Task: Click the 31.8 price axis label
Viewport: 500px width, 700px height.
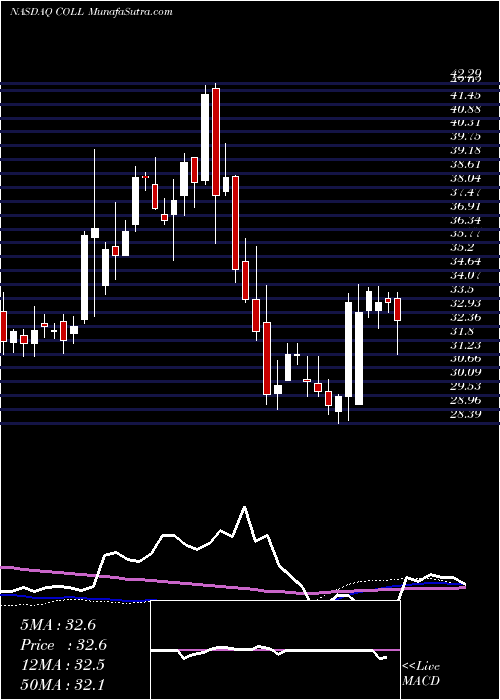Action: (460, 331)
